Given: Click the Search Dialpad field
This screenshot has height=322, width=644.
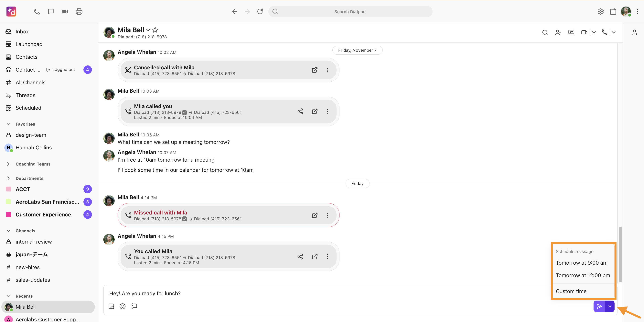Looking at the screenshot, I should point(350,12).
